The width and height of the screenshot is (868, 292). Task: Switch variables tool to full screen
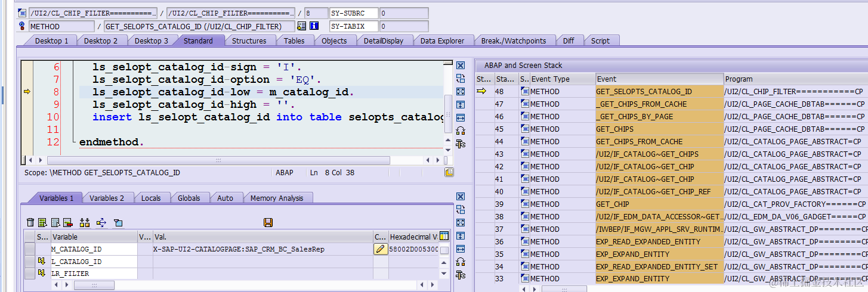[x=461, y=222]
